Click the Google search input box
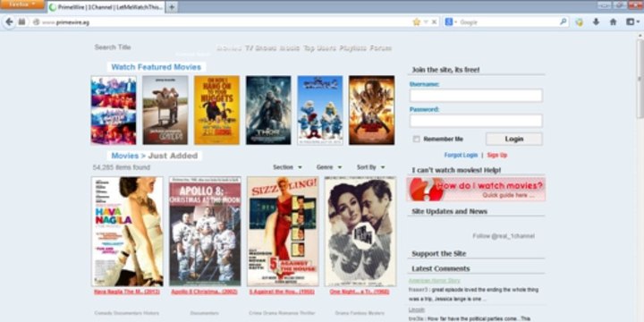Image resolution: width=644 pixels, height=322 pixels. point(507,22)
